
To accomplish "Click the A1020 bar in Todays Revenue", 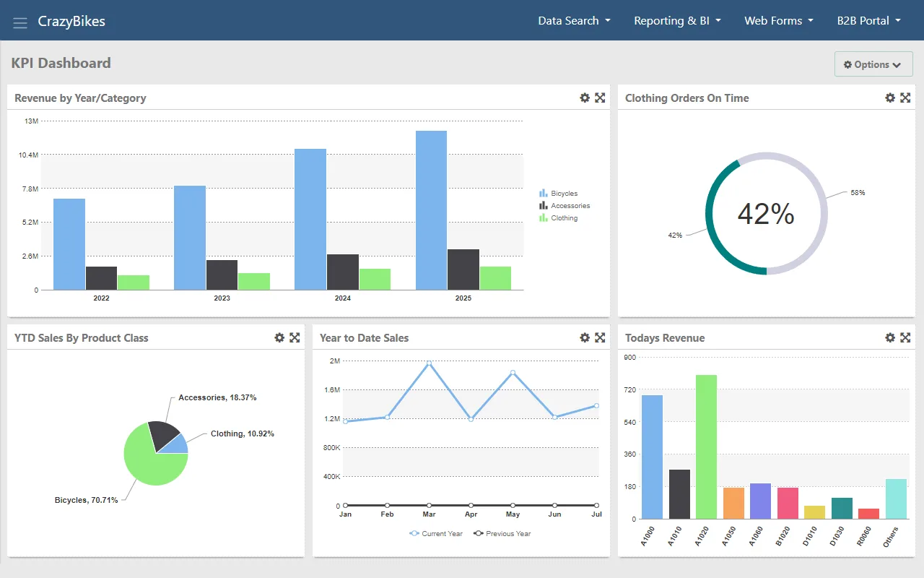I will (x=707, y=447).
